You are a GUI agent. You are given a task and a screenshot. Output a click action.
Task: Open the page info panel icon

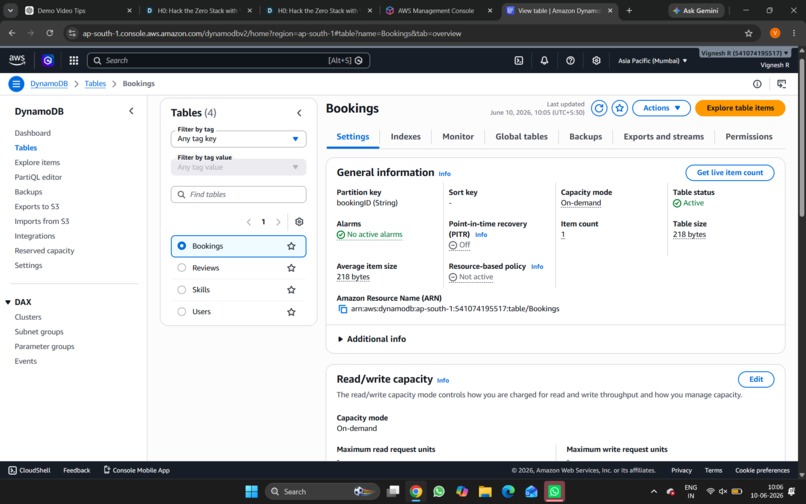(x=757, y=84)
